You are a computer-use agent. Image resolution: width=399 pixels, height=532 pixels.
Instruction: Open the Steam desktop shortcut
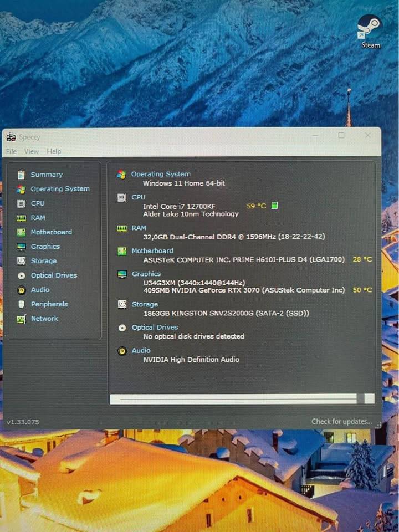pos(370,31)
